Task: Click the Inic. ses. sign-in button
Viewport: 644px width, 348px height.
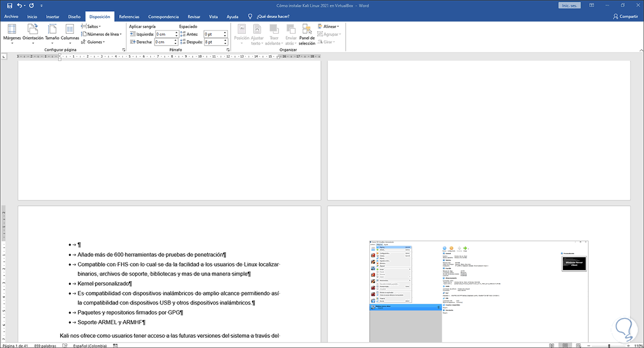Action: (x=569, y=5)
